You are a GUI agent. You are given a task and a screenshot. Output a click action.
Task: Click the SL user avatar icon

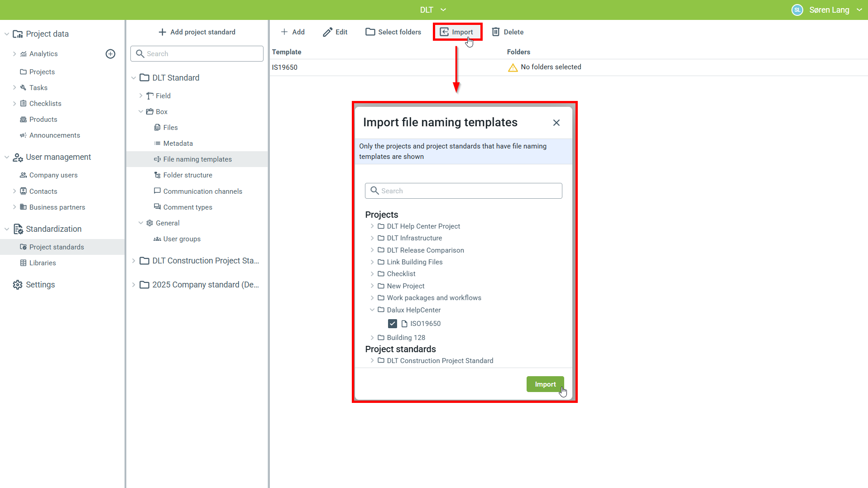click(797, 10)
